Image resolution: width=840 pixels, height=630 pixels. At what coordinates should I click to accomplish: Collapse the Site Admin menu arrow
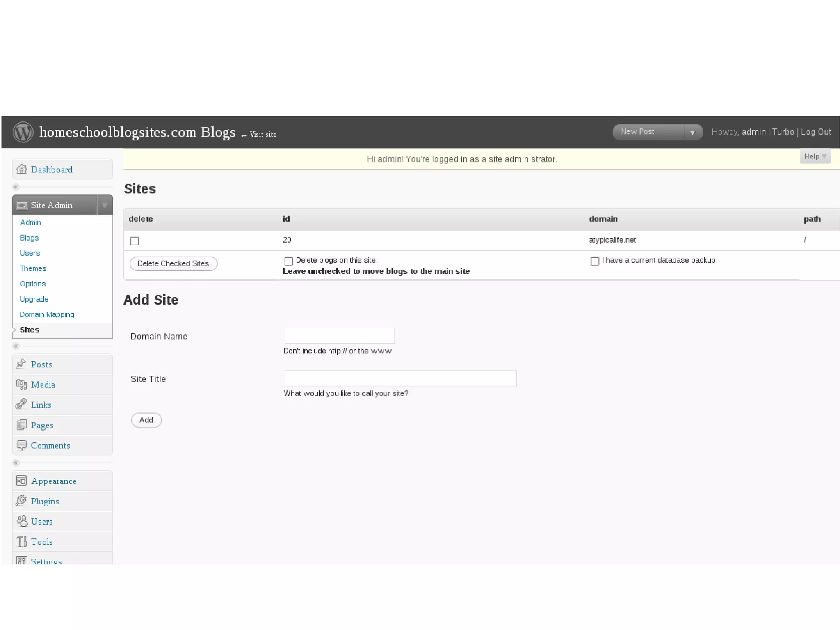point(105,205)
